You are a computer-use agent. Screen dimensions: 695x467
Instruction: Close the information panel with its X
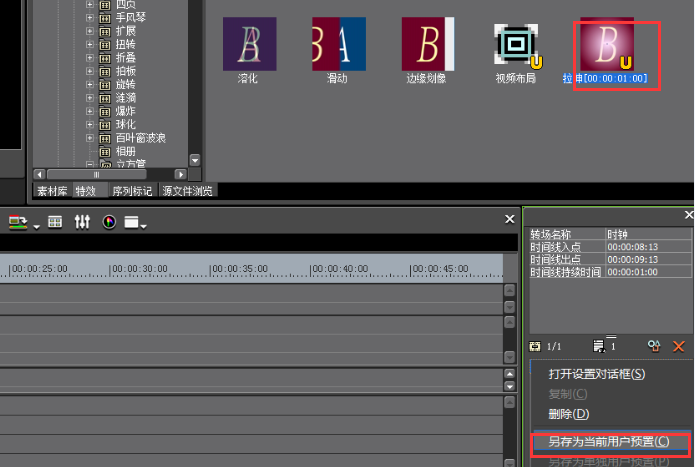689,215
